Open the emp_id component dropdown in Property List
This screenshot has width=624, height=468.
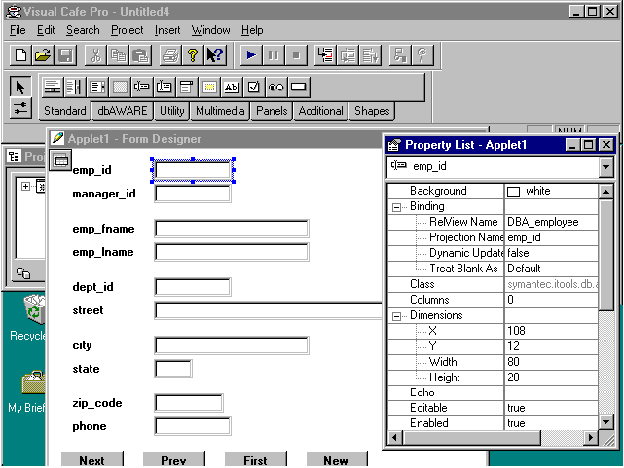pos(606,167)
